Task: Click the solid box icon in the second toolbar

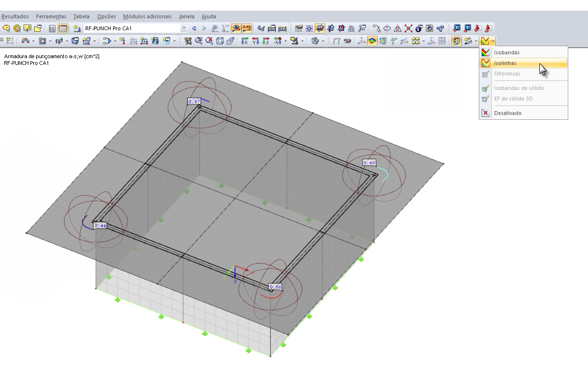Action: [x=75, y=41]
